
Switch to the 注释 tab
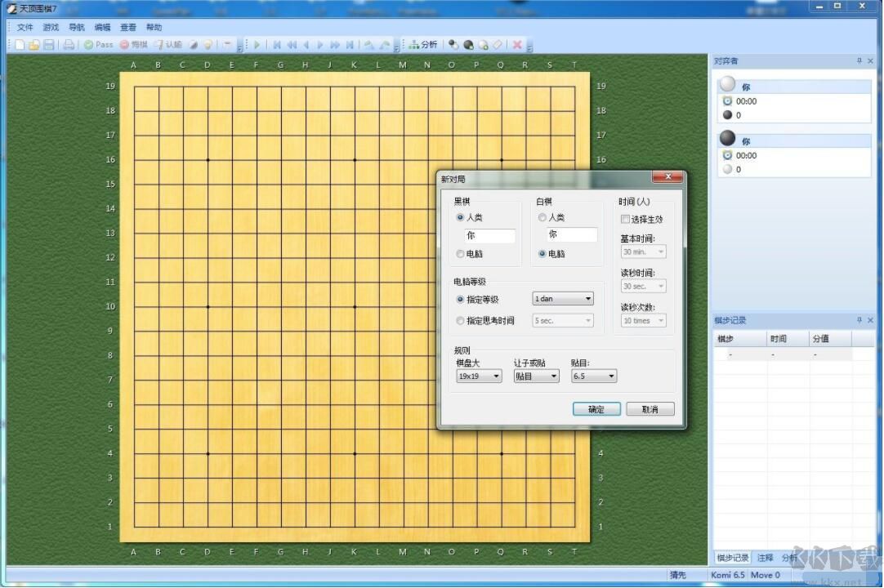[x=765, y=558]
